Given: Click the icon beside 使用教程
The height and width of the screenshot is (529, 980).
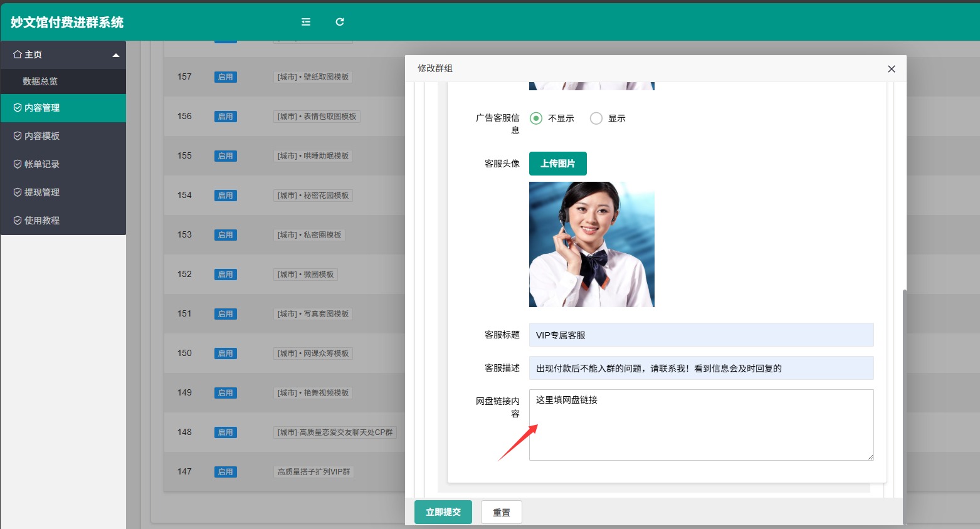Looking at the screenshot, I should click(x=18, y=220).
